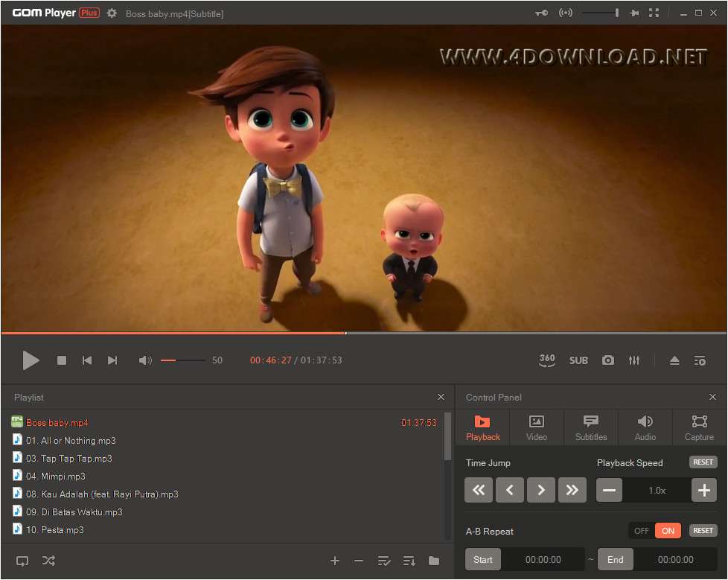Select 01. All or Nothing.mp3

tap(224, 440)
